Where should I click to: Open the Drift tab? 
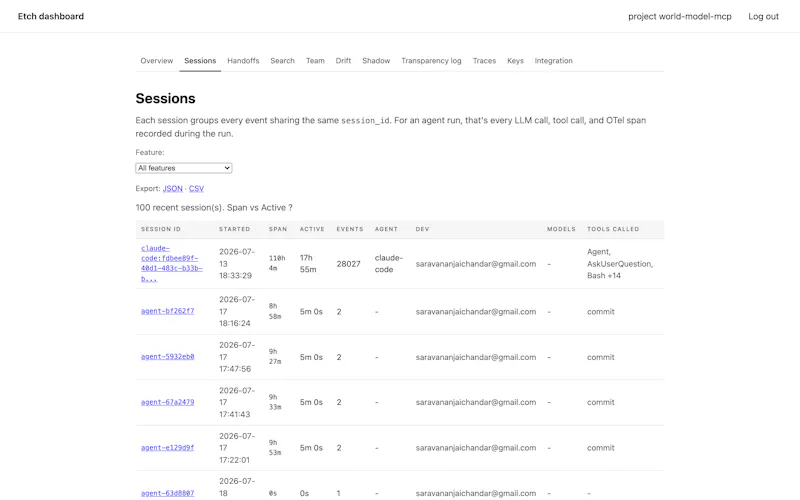343,61
